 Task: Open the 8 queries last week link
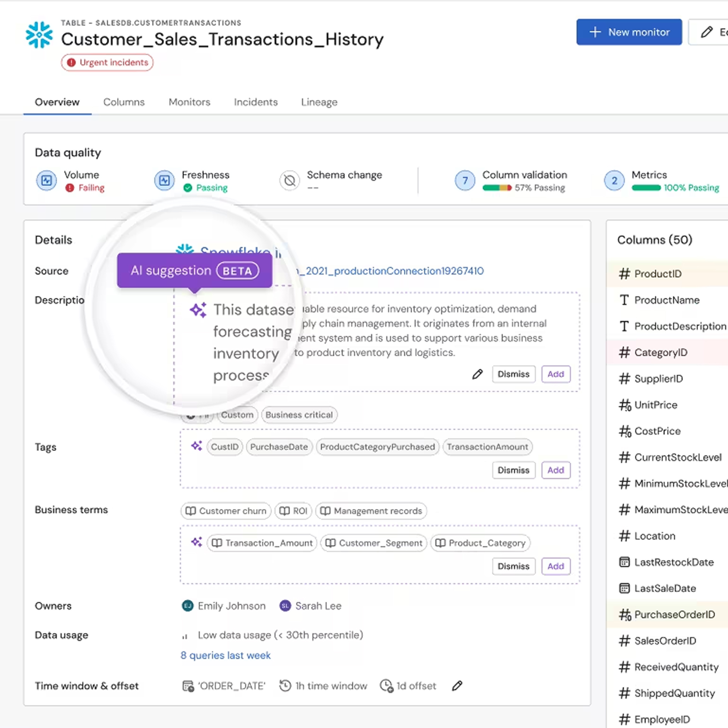[x=225, y=655]
